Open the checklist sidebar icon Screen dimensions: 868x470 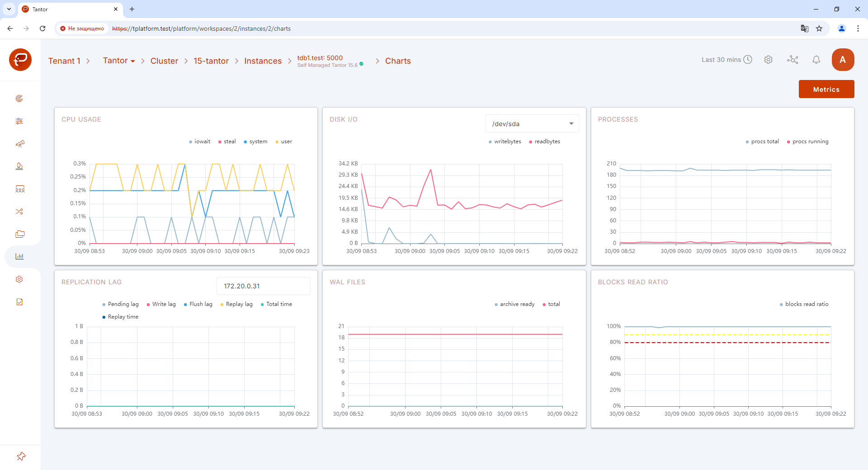[19, 302]
